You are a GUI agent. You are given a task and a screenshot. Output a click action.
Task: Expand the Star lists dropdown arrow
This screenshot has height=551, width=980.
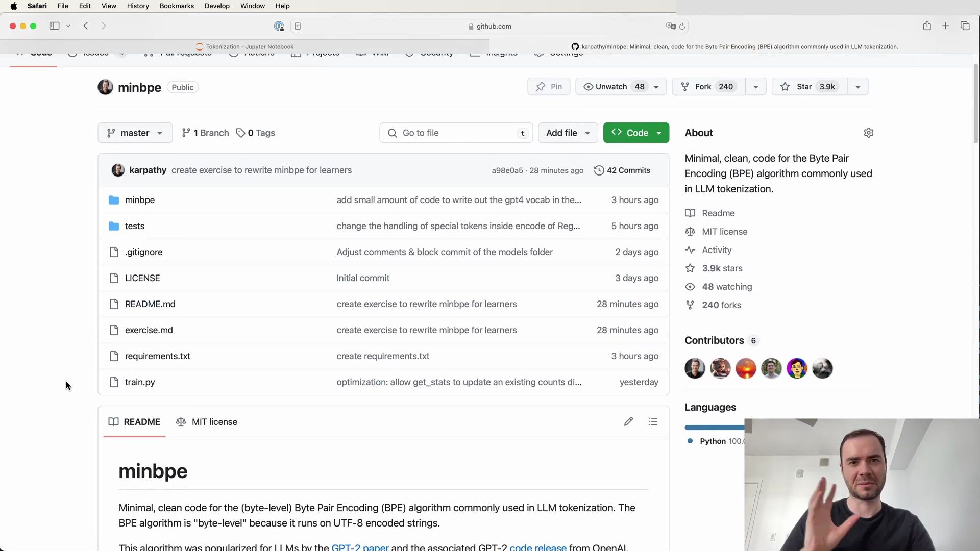click(x=858, y=87)
